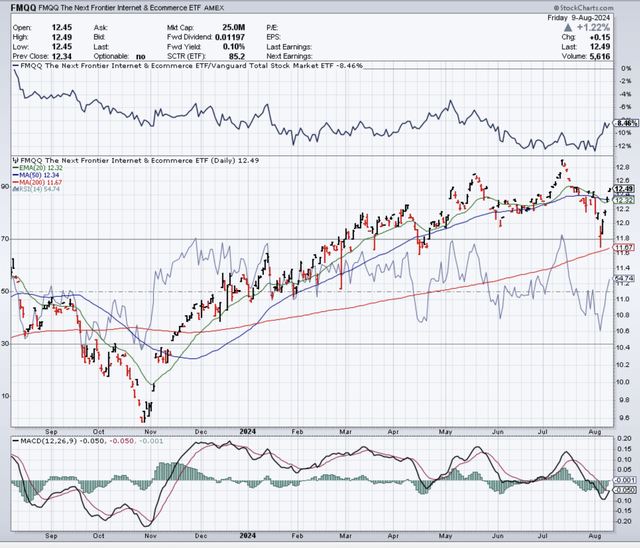Screen dimensions: 640x548
Task: Click the RSI(14) 54.74 legend
Action: pos(36,189)
